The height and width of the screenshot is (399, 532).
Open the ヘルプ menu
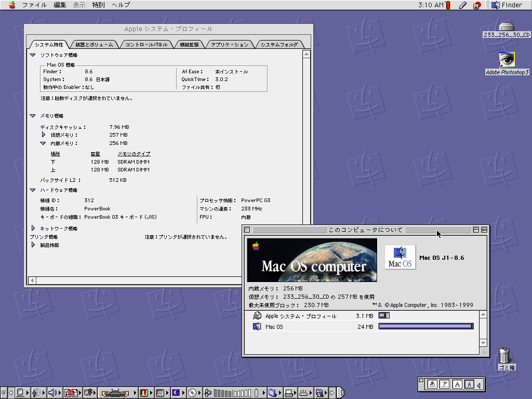click(121, 5)
